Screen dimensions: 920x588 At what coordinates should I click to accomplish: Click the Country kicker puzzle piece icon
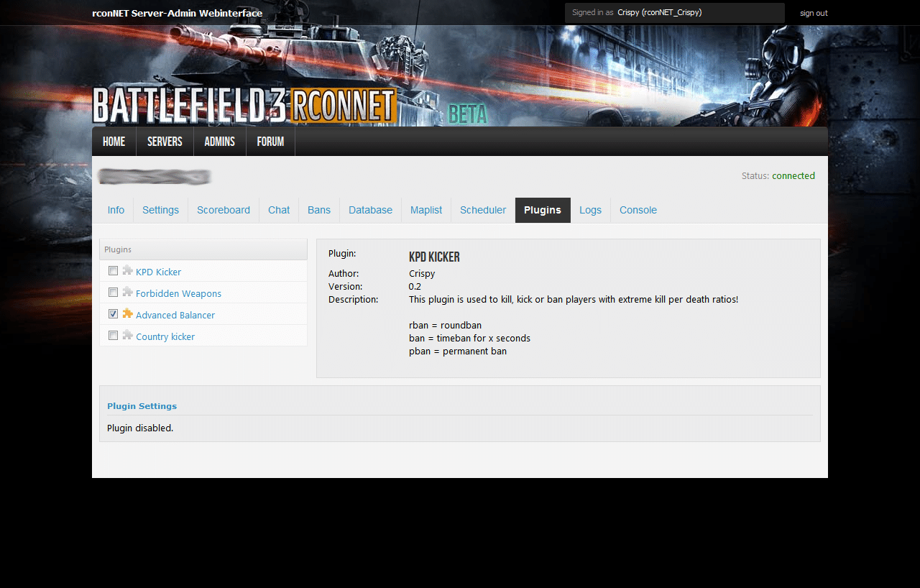[127, 336]
